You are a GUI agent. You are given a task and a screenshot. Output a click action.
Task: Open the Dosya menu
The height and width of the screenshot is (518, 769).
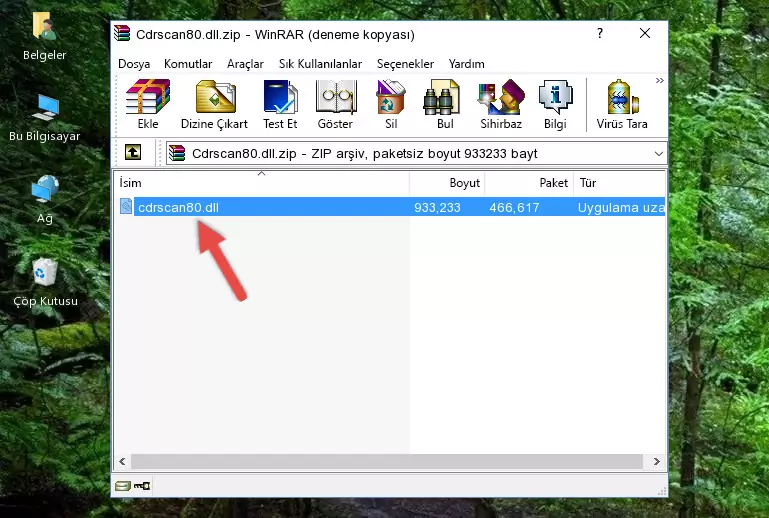tap(134, 64)
